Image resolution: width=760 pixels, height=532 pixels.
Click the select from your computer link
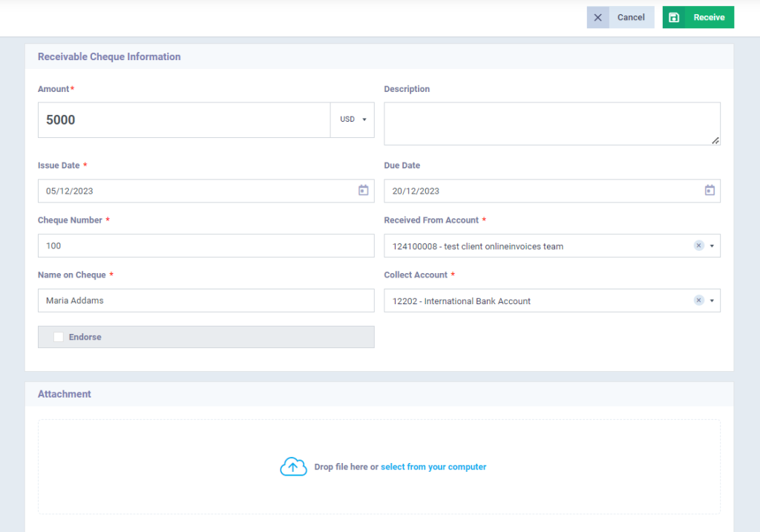click(433, 466)
